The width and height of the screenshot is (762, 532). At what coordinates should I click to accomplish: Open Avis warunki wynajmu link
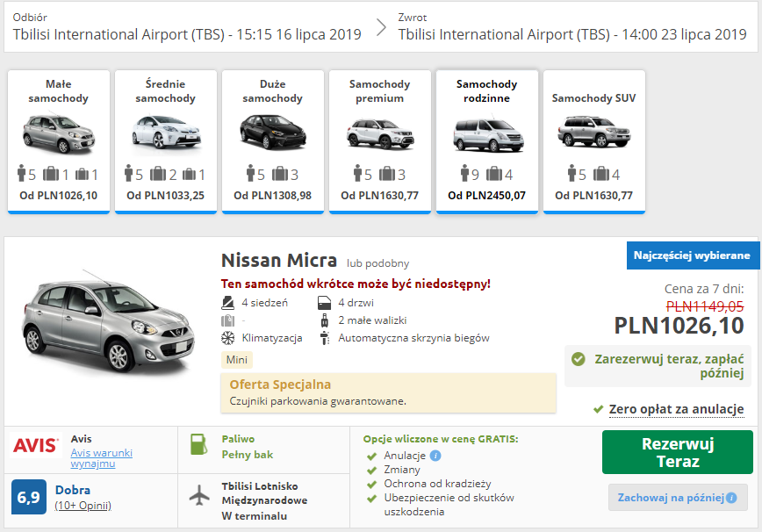pos(101,458)
